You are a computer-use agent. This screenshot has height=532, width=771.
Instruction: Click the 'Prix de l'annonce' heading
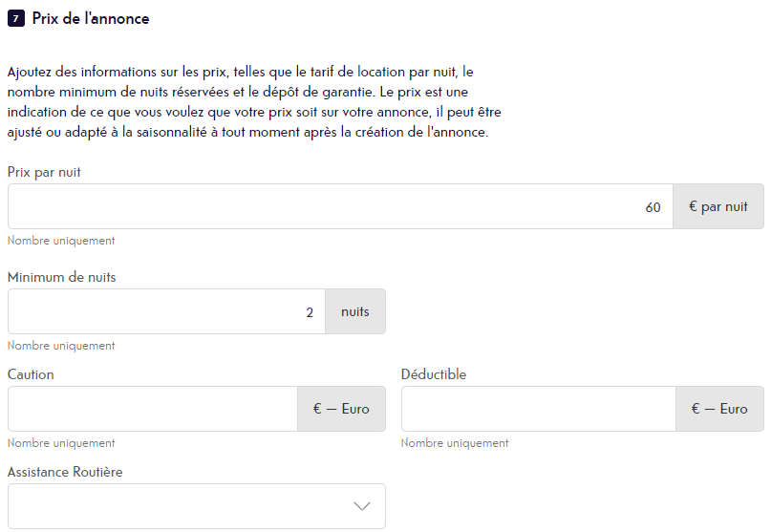[x=91, y=19]
